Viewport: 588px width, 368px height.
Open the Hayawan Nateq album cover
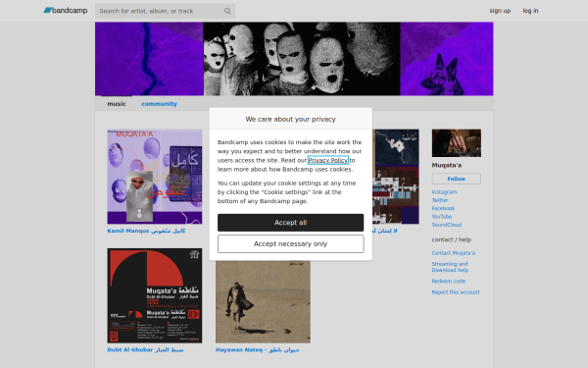pyautogui.click(x=263, y=302)
